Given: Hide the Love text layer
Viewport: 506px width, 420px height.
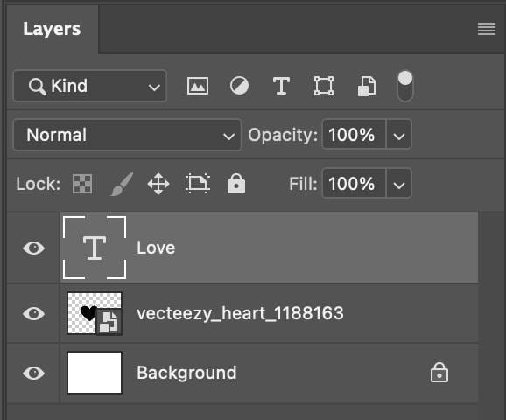Looking at the screenshot, I should (33, 248).
